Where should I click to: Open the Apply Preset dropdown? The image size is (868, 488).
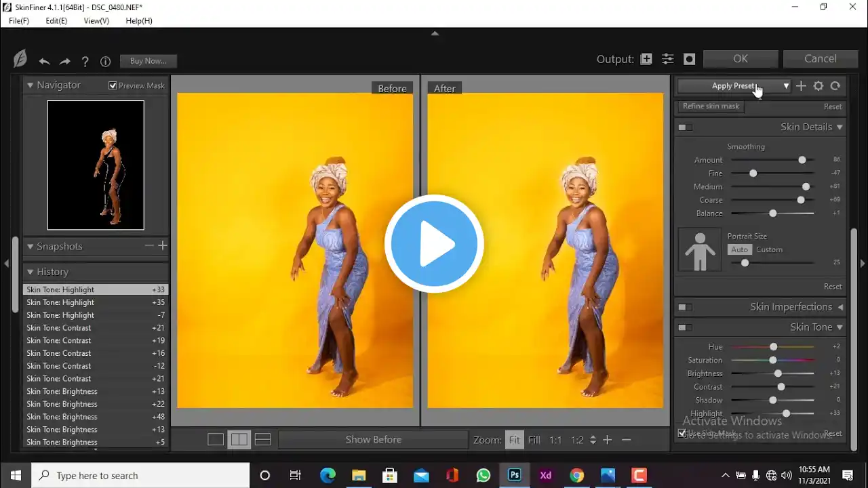tap(734, 86)
